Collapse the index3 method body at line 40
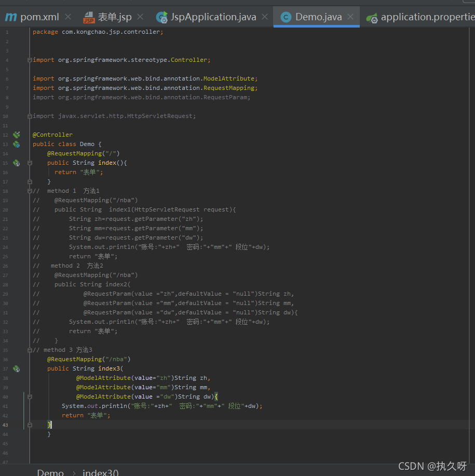 [x=30, y=396]
